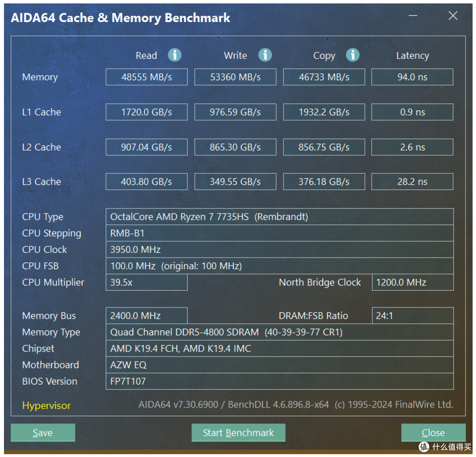This screenshot has width=476, height=457.
Task: Click the Write info icon
Action: point(265,55)
